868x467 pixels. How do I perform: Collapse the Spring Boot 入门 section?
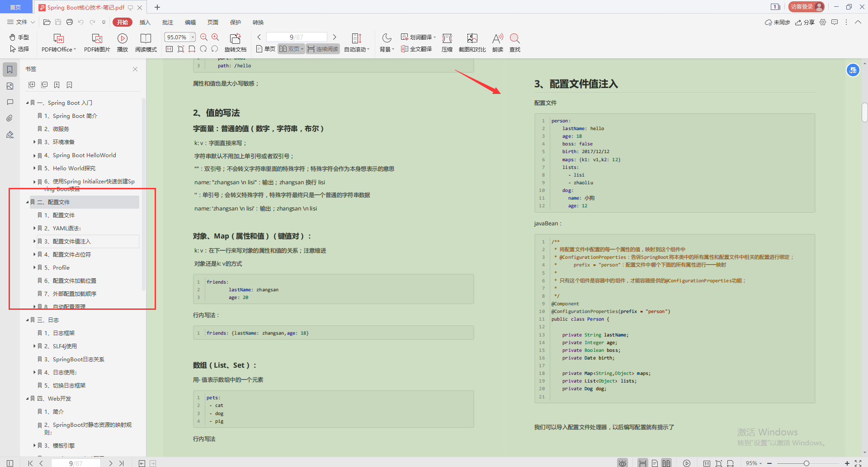(x=28, y=103)
